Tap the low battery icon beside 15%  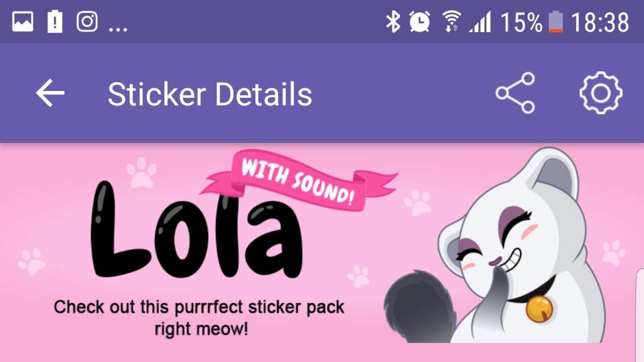tap(556, 22)
